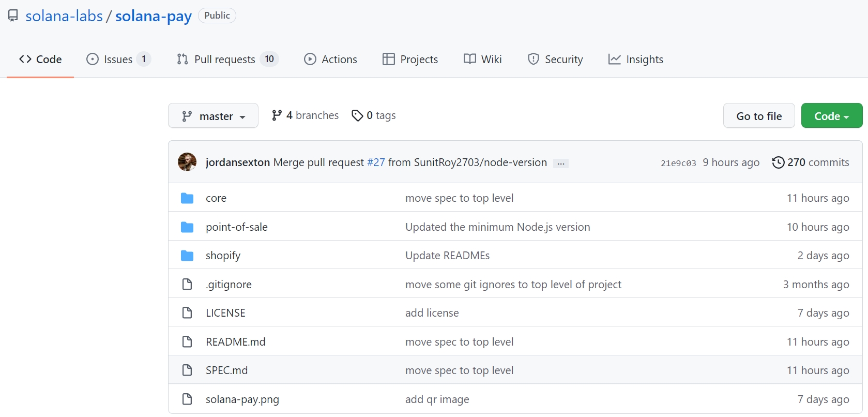The width and height of the screenshot is (868, 417).
Task: Open the point-of-sale folder
Action: pyautogui.click(x=237, y=227)
